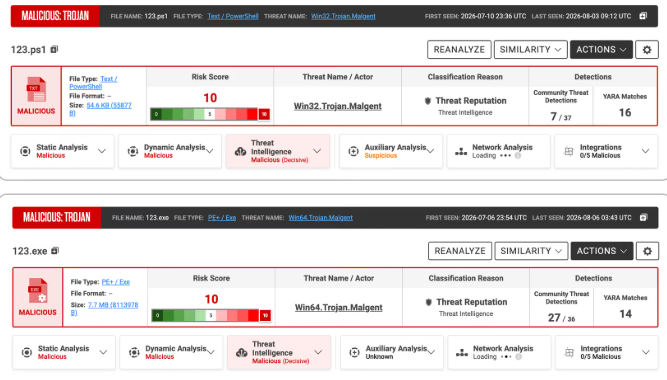
Task: Open Win64.Trojan.Malgent link in header bar
Action: 320,217
